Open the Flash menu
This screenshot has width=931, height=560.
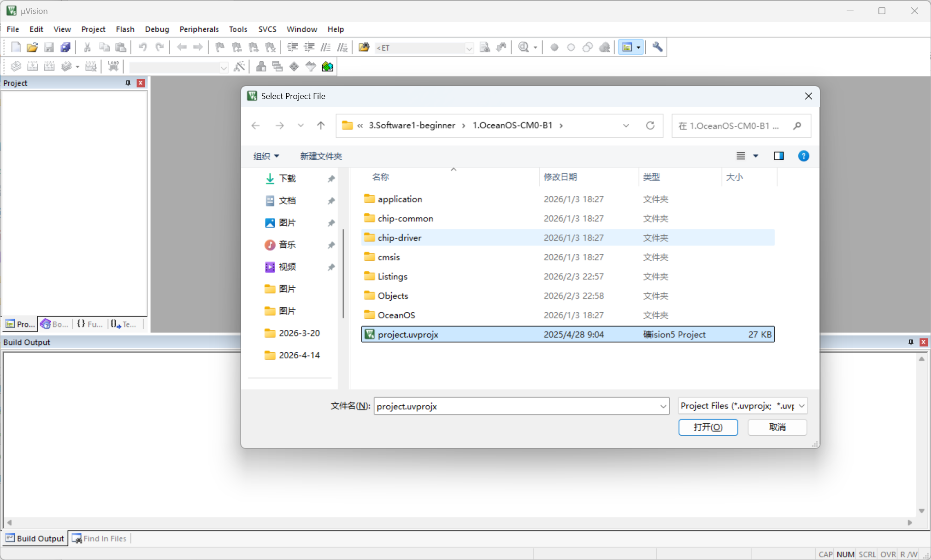(x=125, y=29)
